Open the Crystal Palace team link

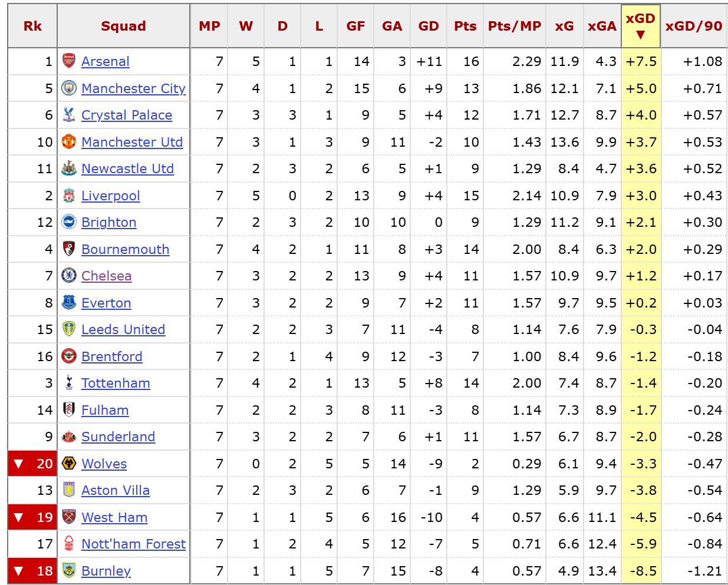coord(126,115)
